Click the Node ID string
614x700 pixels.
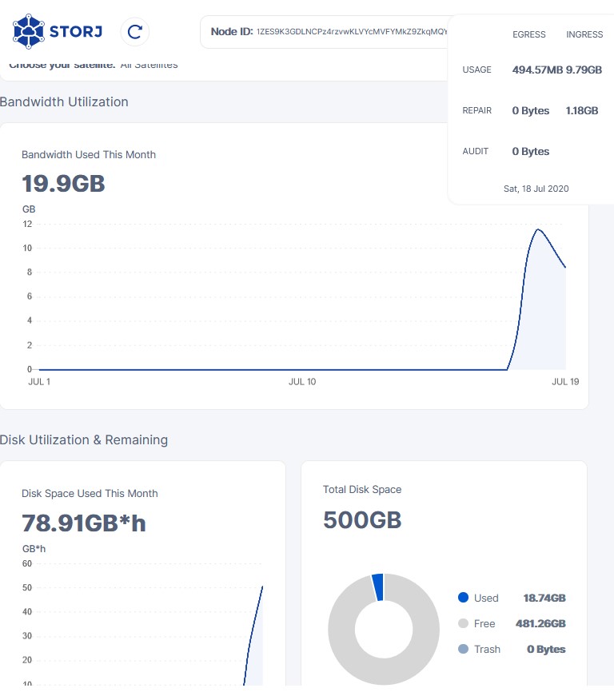(x=352, y=32)
